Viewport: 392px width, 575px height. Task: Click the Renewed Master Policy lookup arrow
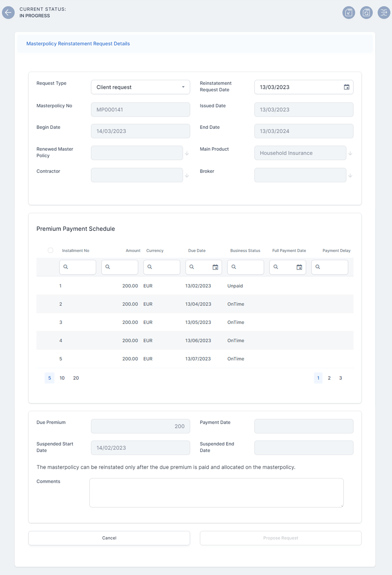(x=187, y=154)
